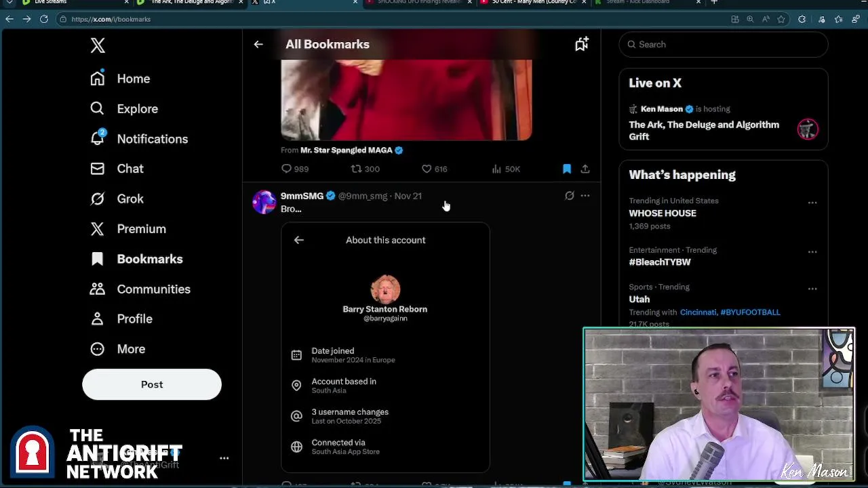
Task: Click Ken Mason host avatar on right
Action: pyautogui.click(x=808, y=129)
